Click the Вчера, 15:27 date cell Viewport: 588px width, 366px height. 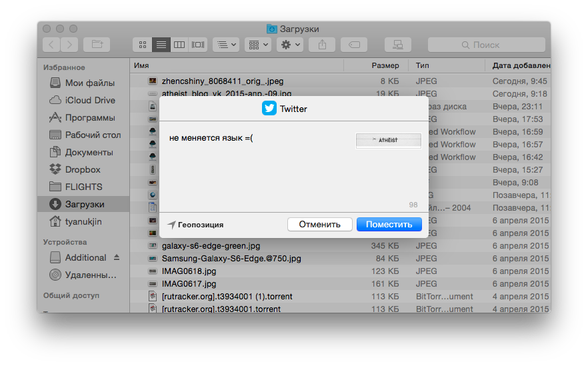tap(517, 170)
